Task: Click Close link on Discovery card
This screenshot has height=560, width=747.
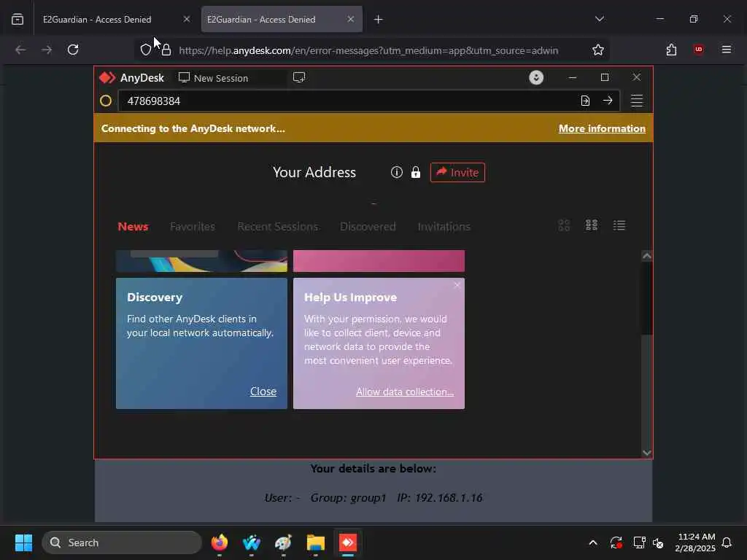Action: pos(263,392)
